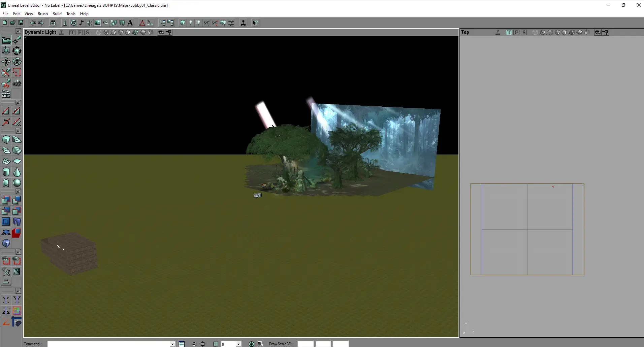Click the Add Volume red cube icon
This screenshot has width=644, height=347.
point(17,233)
